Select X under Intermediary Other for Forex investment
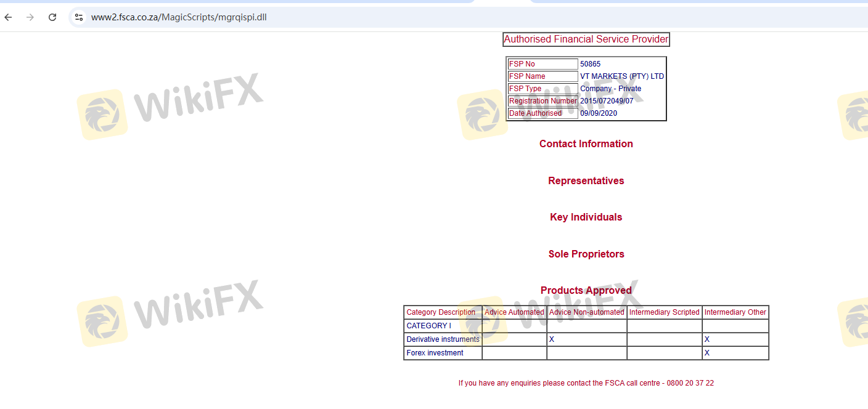This screenshot has width=868, height=409. (x=707, y=353)
